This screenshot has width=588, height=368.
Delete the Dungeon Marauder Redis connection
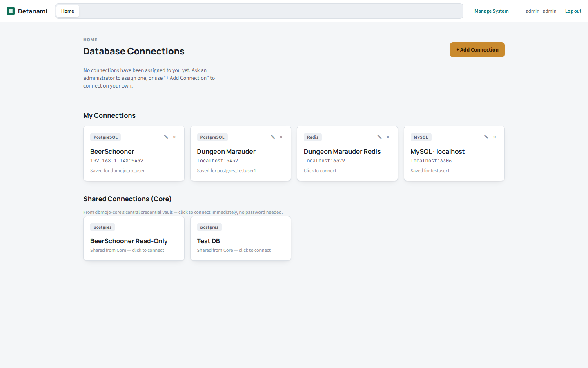pyautogui.click(x=388, y=137)
